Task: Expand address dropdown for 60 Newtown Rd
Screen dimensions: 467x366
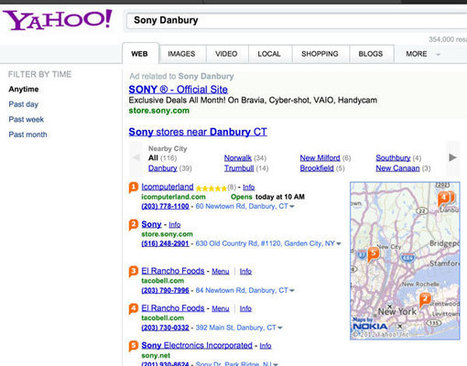Action: point(292,207)
